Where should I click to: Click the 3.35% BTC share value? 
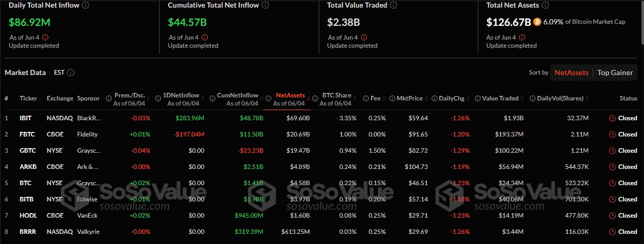pos(348,118)
